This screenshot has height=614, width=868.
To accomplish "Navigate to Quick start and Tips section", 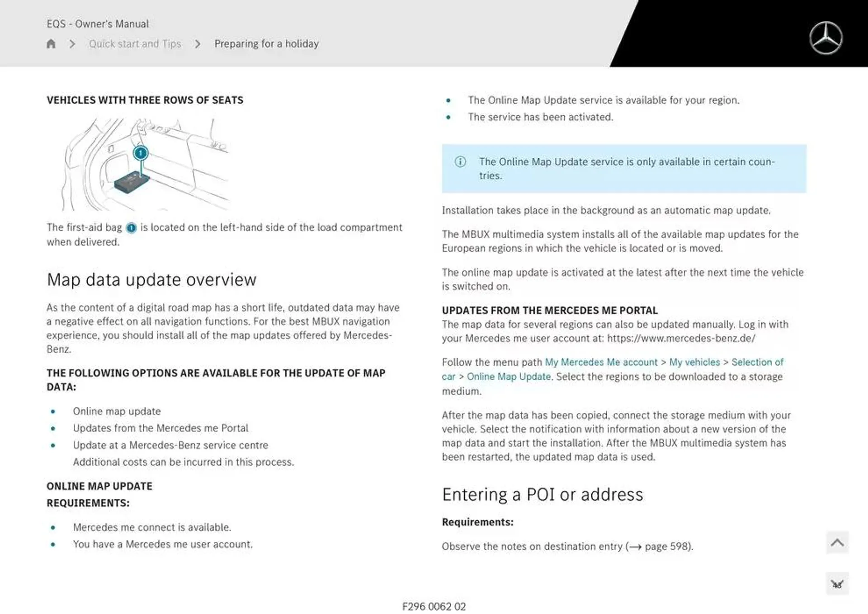I will click(136, 44).
